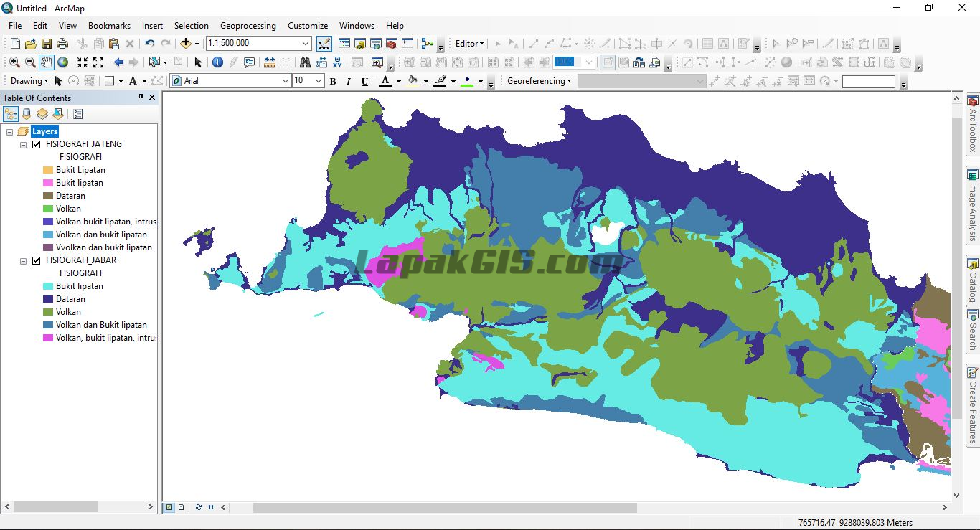980x530 pixels.
Task: Click the Go Back To Previous Extent arrow
Action: (118, 62)
